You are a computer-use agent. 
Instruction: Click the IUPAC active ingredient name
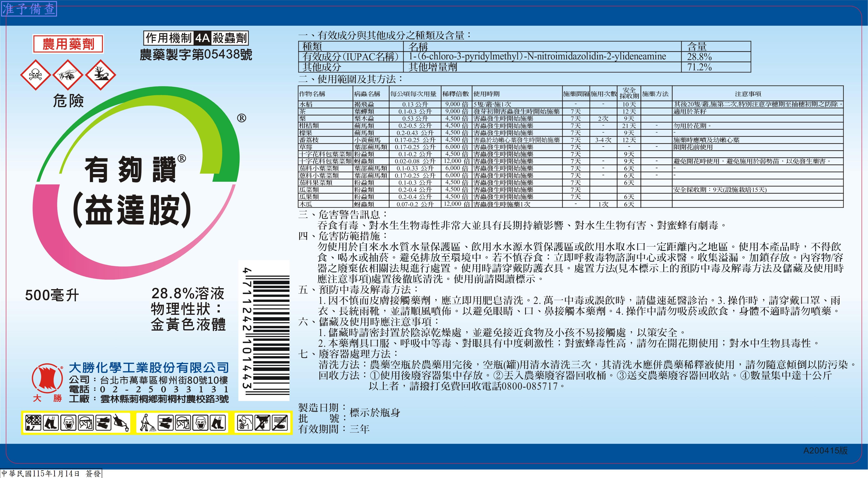[x=537, y=57]
